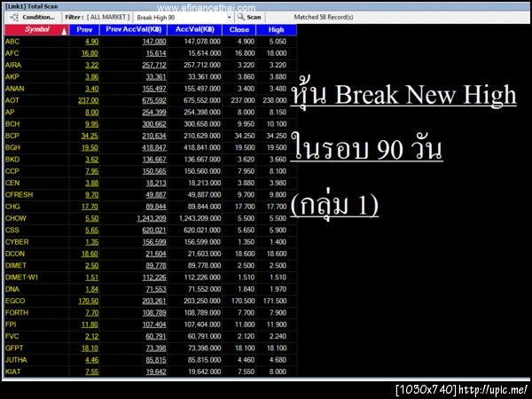This screenshot has height=399, width=532.
Task: Select the DIMET-W1 symbol
Action: tap(21, 278)
